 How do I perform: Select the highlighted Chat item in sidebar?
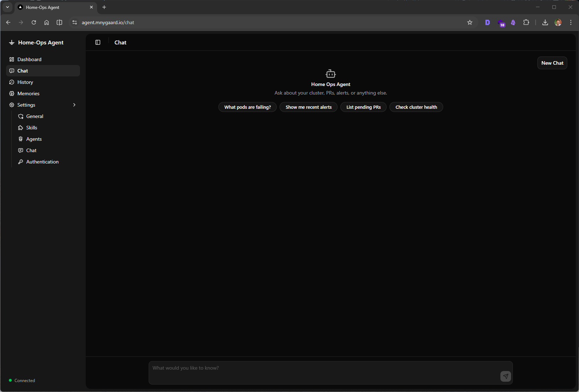pyautogui.click(x=43, y=71)
